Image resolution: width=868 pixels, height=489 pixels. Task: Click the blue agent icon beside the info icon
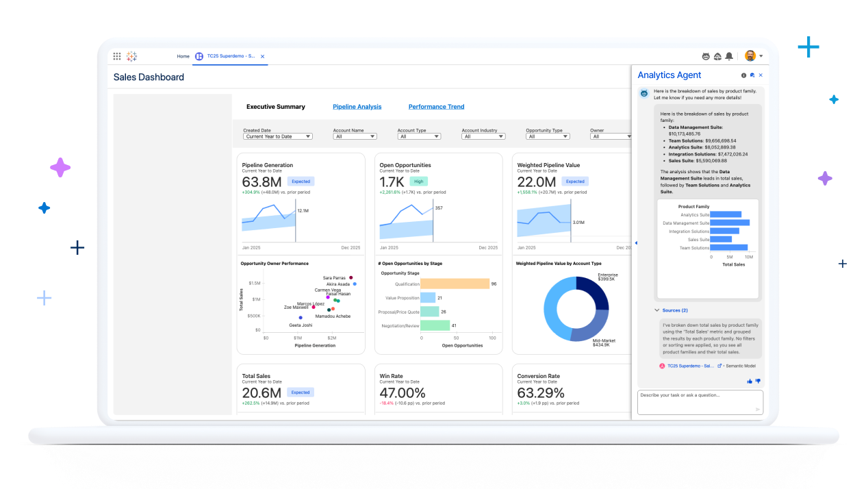click(x=752, y=75)
